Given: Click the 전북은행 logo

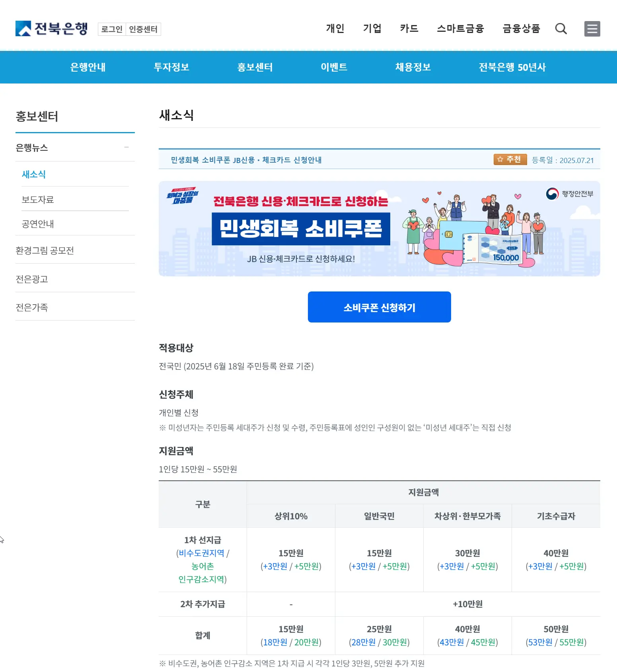Looking at the screenshot, I should click(51, 29).
